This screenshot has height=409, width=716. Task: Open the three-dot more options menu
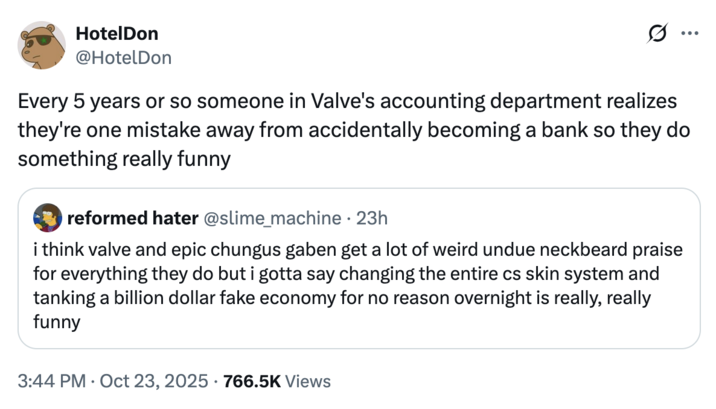tap(689, 33)
